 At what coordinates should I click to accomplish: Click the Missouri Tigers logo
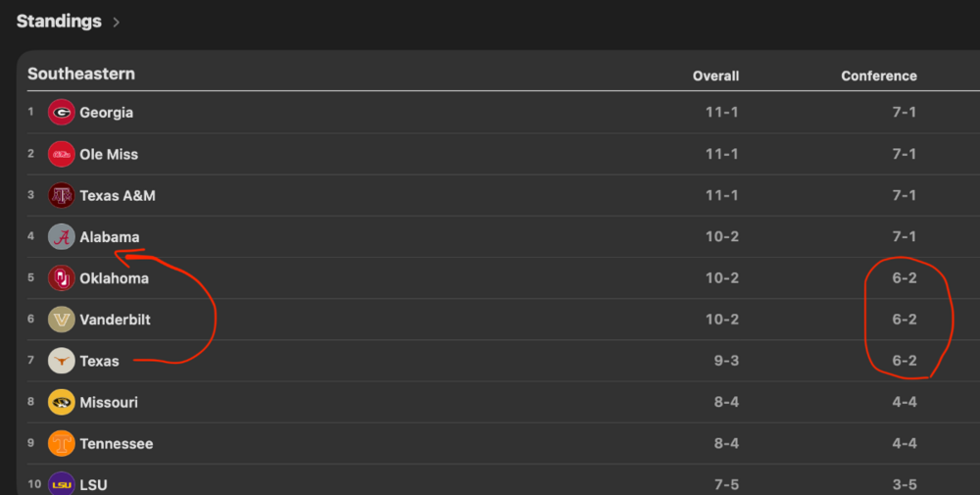point(62,402)
